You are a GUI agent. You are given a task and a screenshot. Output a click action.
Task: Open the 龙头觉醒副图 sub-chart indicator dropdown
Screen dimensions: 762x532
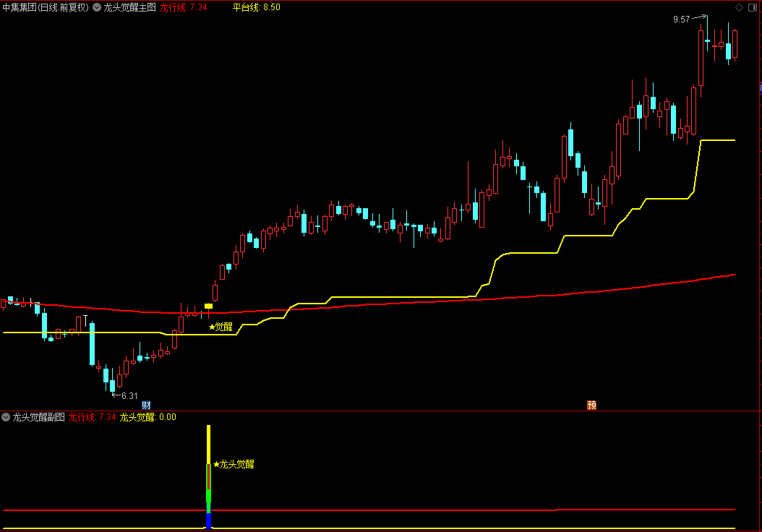[6, 417]
